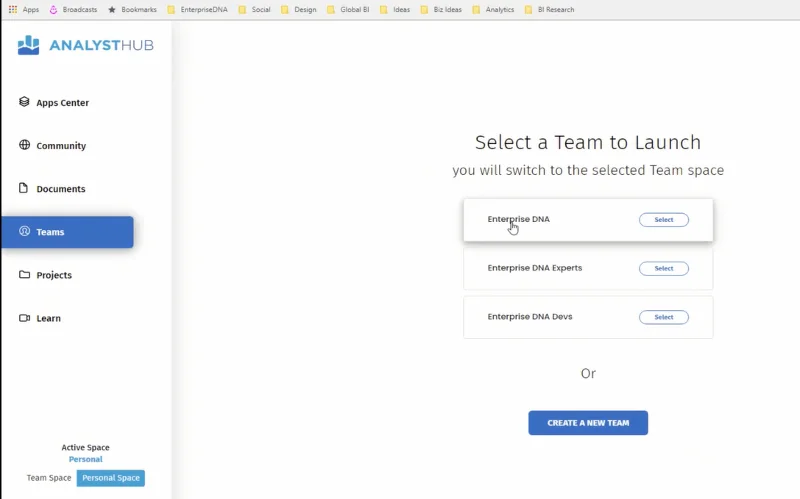Go to the Learn section label
Viewport: 800px width, 499px height.
point(48,318)
